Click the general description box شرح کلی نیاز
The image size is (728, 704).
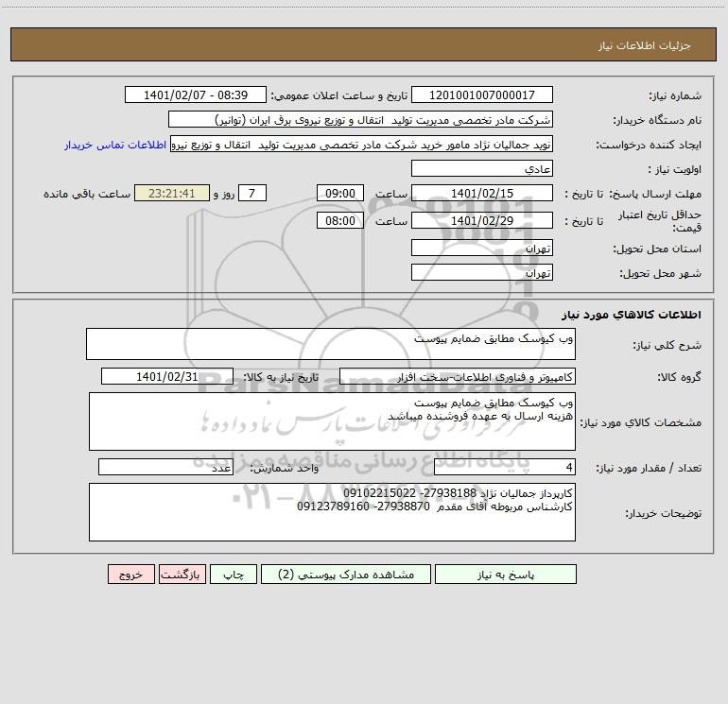pos(331,344)
